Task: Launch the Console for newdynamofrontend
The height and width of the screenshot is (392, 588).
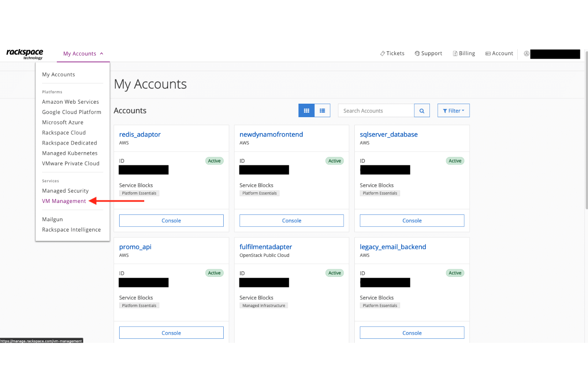Action: click(291, 220)
